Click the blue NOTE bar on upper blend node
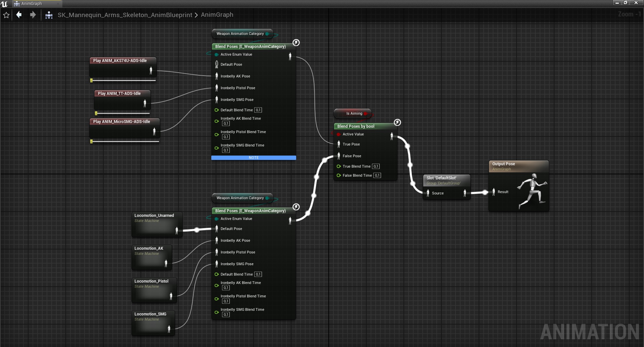 point(254,158)
